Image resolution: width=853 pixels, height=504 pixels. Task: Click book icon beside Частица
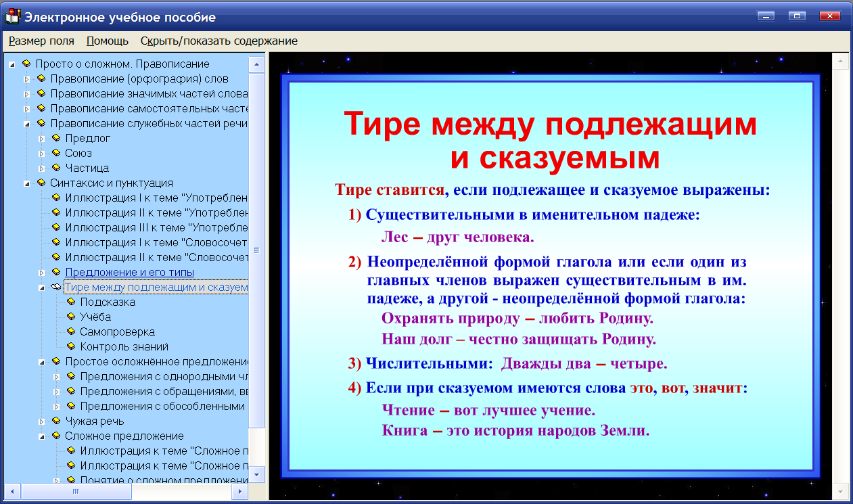56,168
